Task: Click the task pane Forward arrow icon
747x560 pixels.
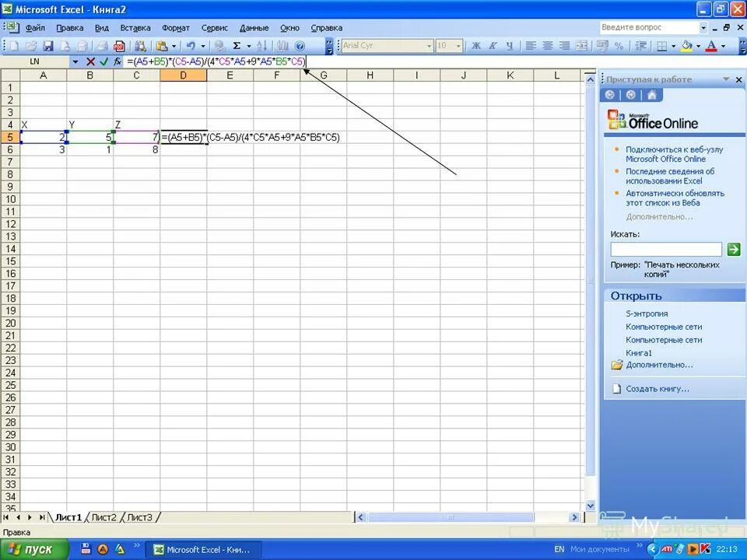Action: [631, 95]
